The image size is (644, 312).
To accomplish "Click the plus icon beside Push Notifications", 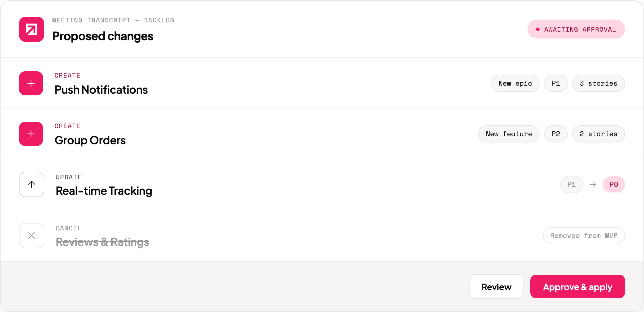I will (x=31, y=83).
